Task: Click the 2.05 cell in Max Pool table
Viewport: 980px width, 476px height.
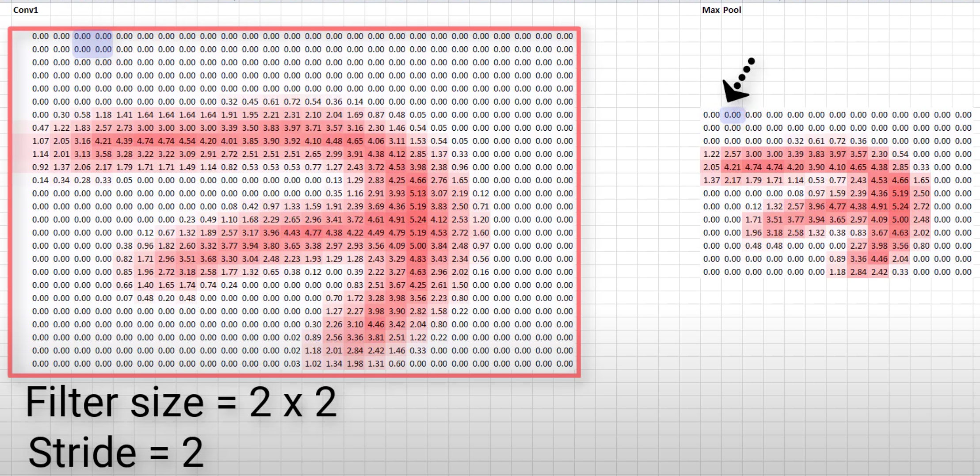Action: click(711, 167)
